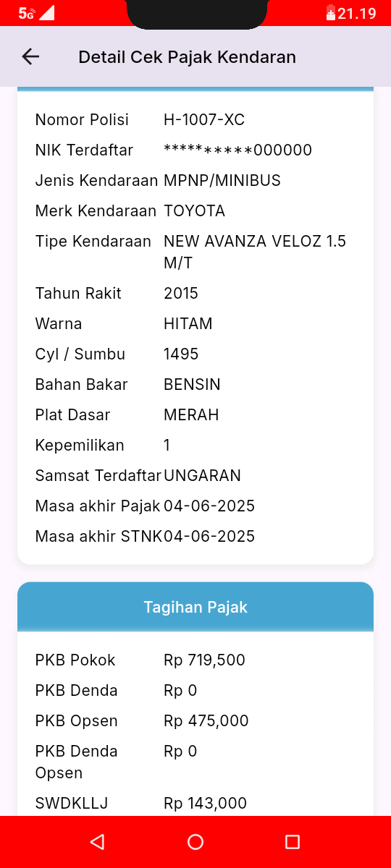
Task: Select the Tagihan Pajak header
Action: [195, 607]
